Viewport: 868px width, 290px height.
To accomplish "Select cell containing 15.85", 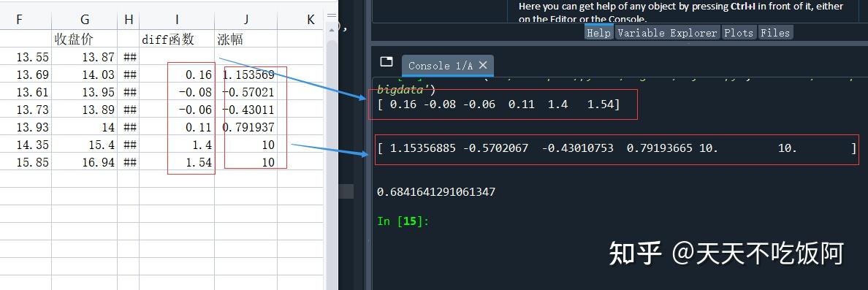I will (26, 163).
